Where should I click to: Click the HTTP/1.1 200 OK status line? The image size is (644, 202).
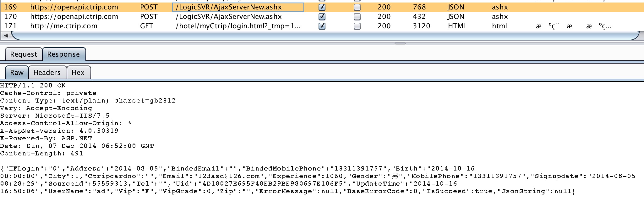pyautogui.click(x=33, y=86)
